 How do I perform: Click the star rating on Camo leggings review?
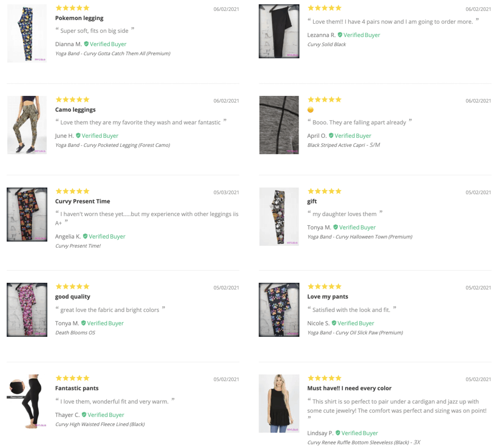[72, 100]
